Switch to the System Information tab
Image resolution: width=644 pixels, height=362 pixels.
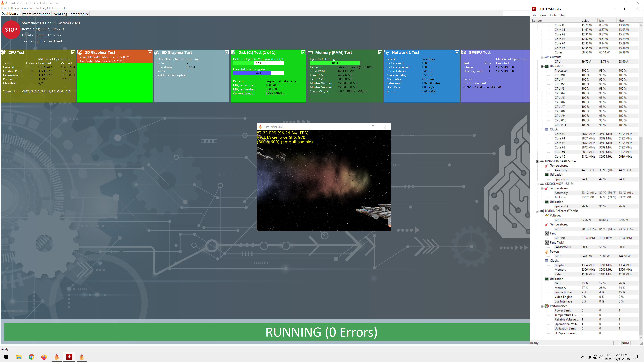(x=36, y=14)
